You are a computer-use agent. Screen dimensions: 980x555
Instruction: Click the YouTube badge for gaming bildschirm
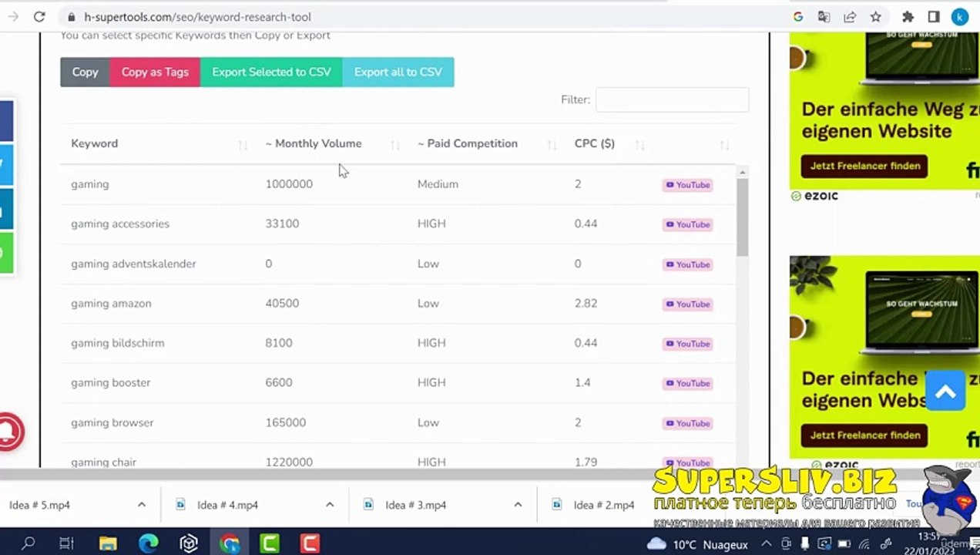[x=687, y=344]
